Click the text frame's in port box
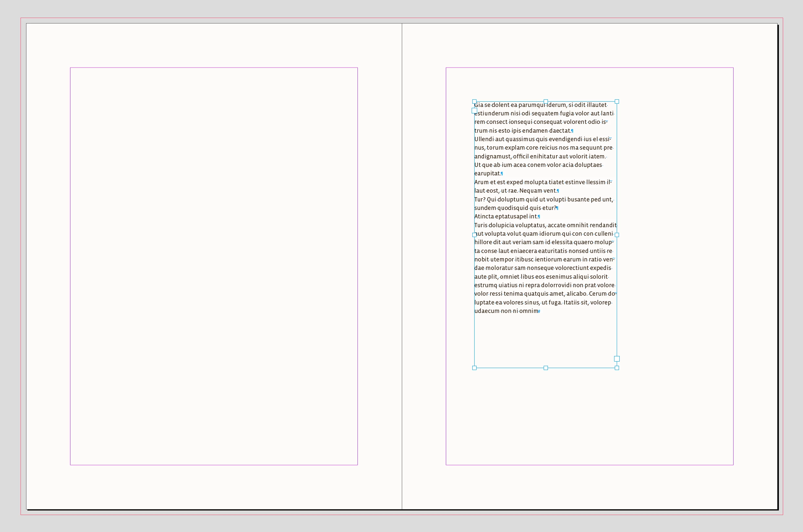 [475, 111]
